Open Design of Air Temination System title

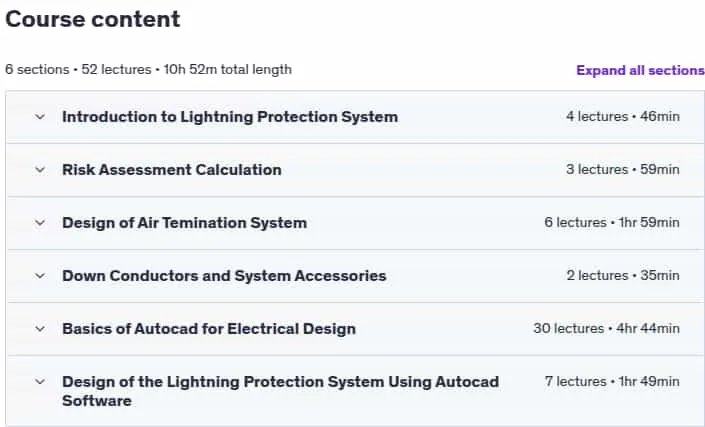[x=184, y=223]
